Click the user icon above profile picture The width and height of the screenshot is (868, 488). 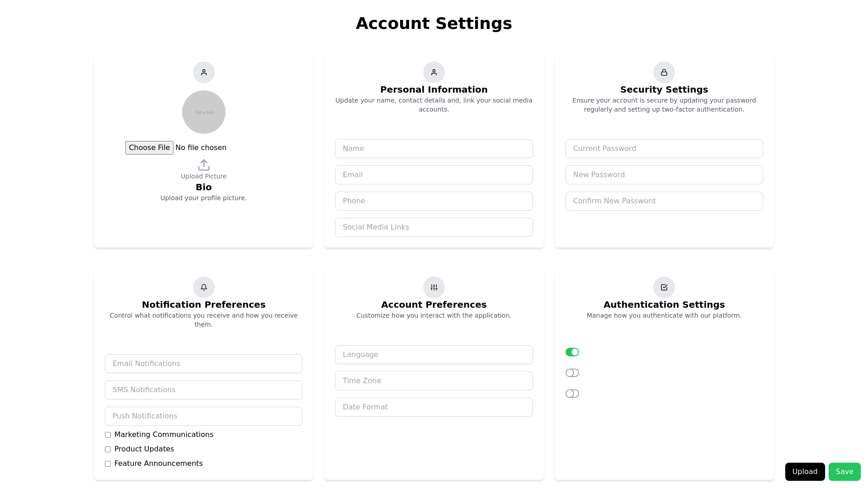[203, 72]
